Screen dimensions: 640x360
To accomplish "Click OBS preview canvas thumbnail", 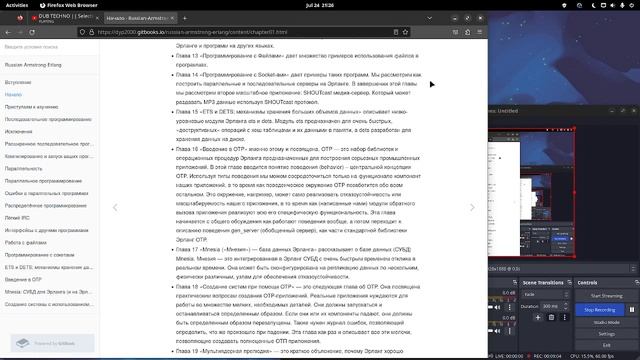I will (532, 192).
